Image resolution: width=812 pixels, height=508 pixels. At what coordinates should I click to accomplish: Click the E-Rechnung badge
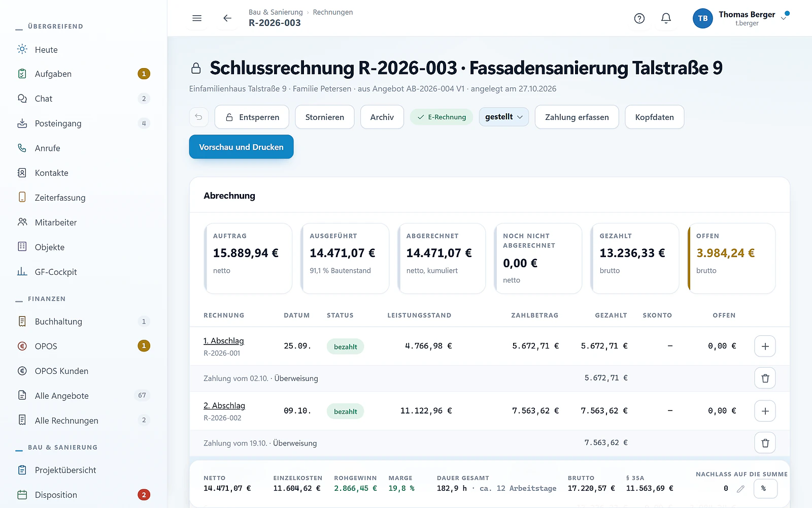[x=442, y=117]
